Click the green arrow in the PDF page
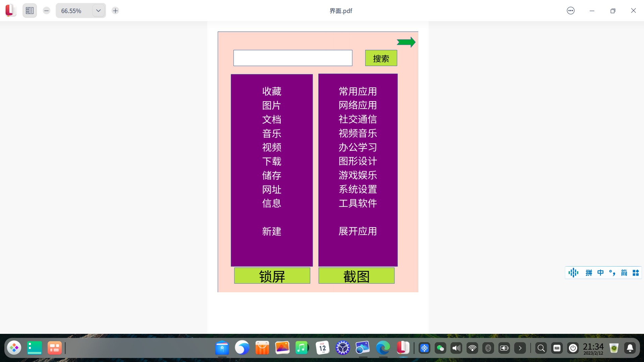The image size is (644, 362). click(406, 42)
